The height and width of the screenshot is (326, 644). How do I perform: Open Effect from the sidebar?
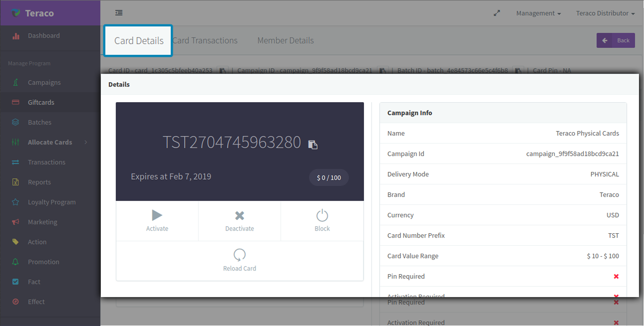pyautogui.click(x=36, y=302)
